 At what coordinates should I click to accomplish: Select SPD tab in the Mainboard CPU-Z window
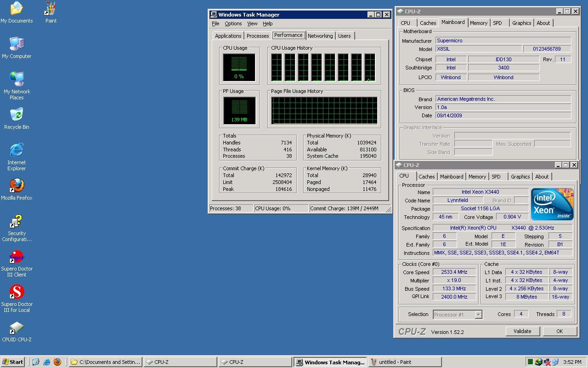(498, 23)
